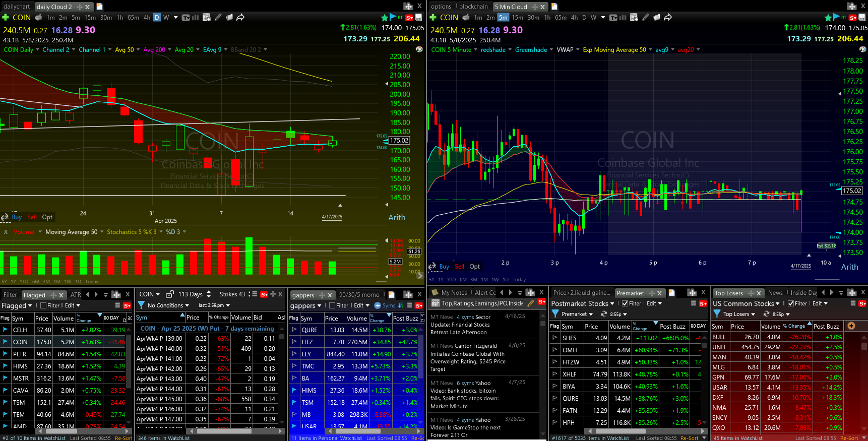Toggle Filter checkbox in US Common Stocks panel
This screenshot has height=441, width=868.
791,303
